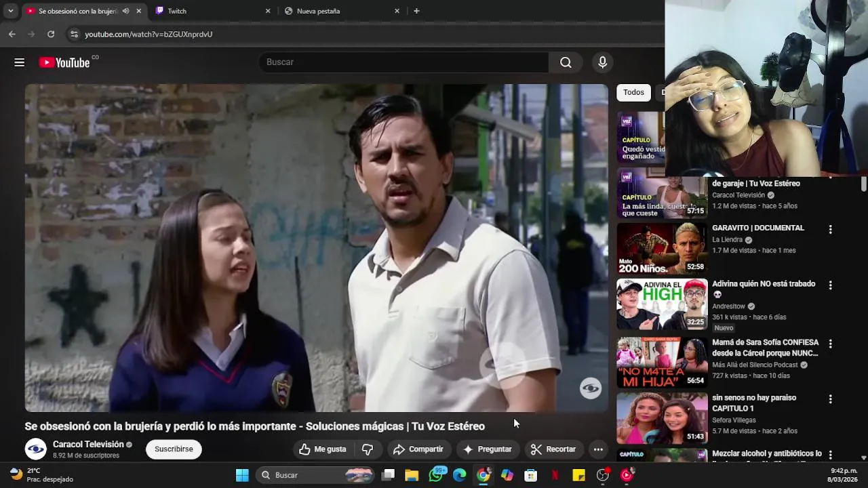Select the Todos filter chip
Viewport: 868px width, 488px height.
(633, 92)
